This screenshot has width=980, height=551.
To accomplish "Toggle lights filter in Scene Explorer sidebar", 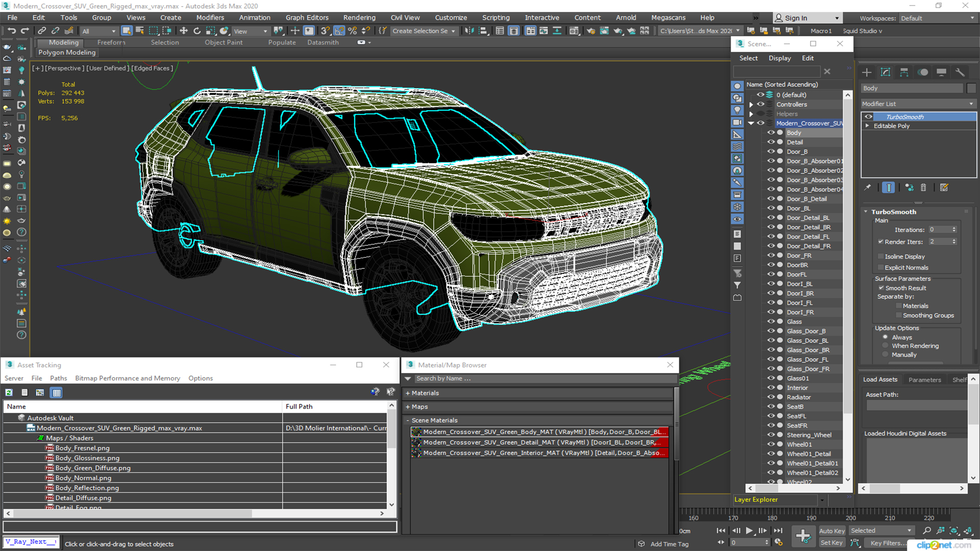I will 738,110.
